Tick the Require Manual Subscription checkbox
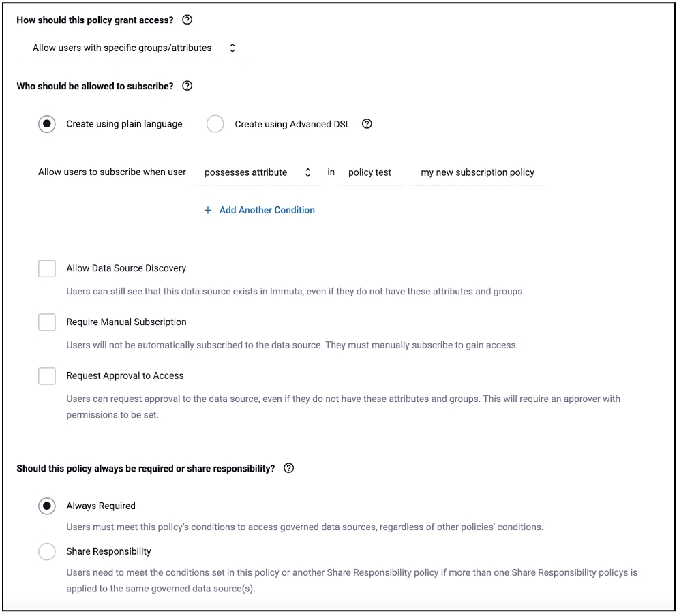The height and width of the screenshot is (616, 679). pyautogui.click(x=47, y=322)
